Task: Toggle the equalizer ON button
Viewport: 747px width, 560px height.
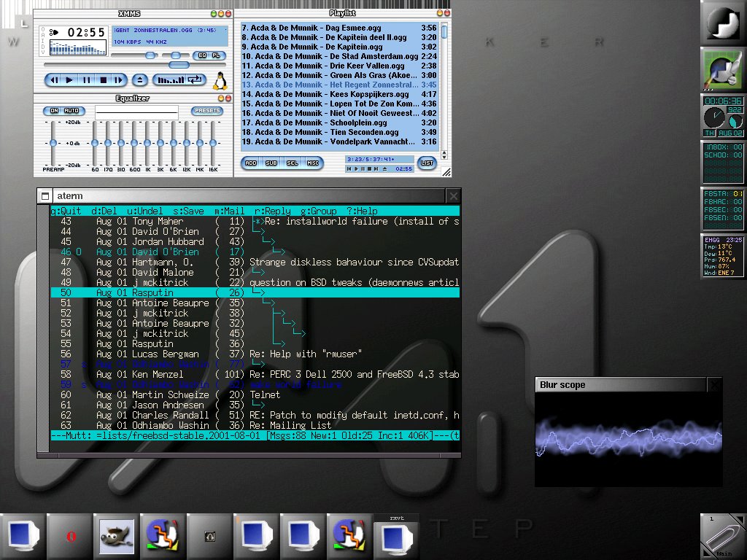Action: [53, 111]
